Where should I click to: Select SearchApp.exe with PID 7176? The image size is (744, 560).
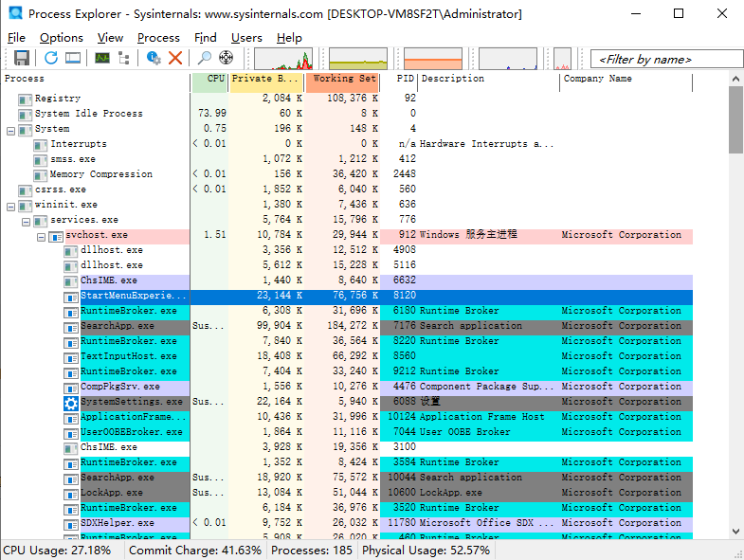(346, 326)
